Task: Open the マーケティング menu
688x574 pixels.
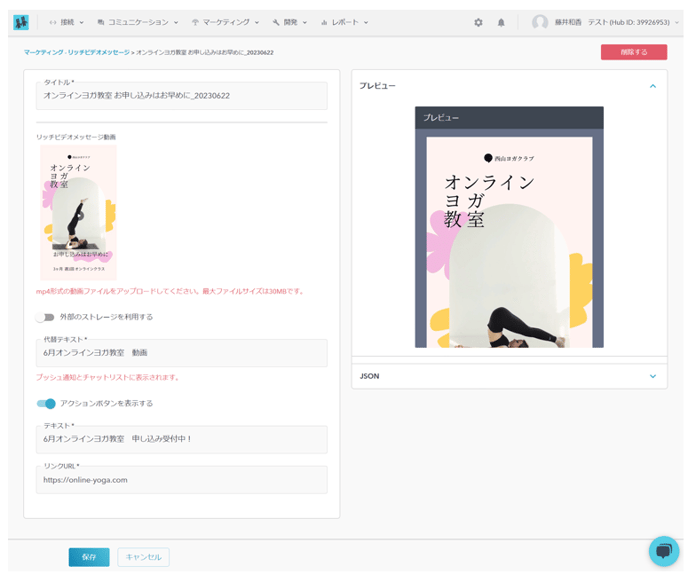Action: (x=226, y=22)
